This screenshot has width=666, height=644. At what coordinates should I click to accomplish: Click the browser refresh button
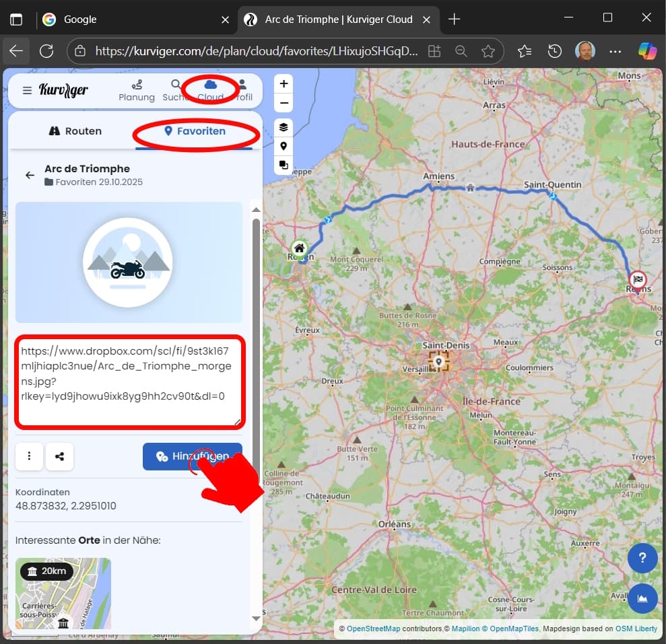(x=46, y=51)
